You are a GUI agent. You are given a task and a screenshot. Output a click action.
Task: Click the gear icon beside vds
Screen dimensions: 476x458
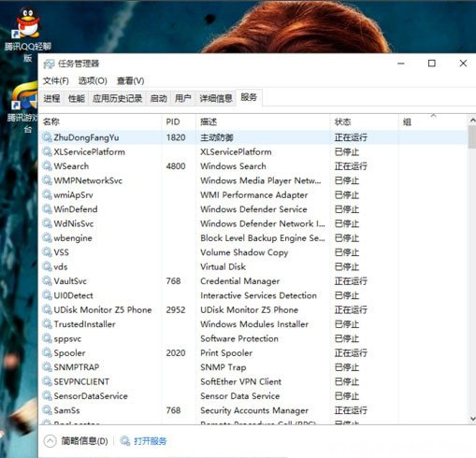pos(47,266)
